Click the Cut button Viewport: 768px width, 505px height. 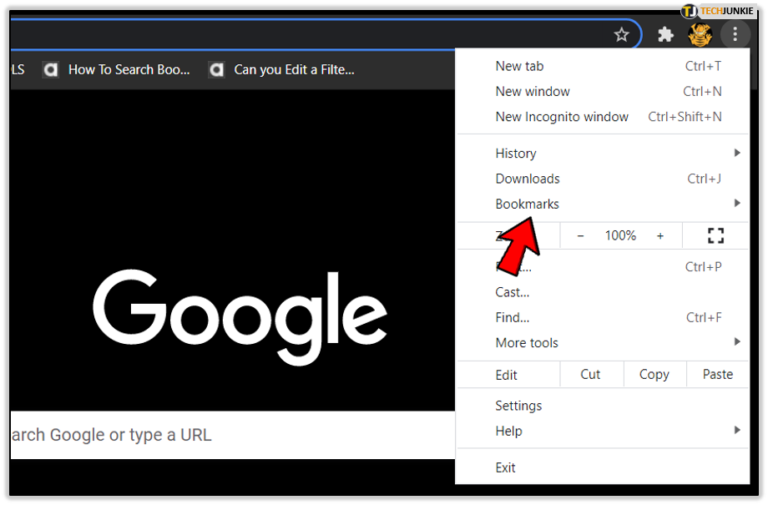591,375
